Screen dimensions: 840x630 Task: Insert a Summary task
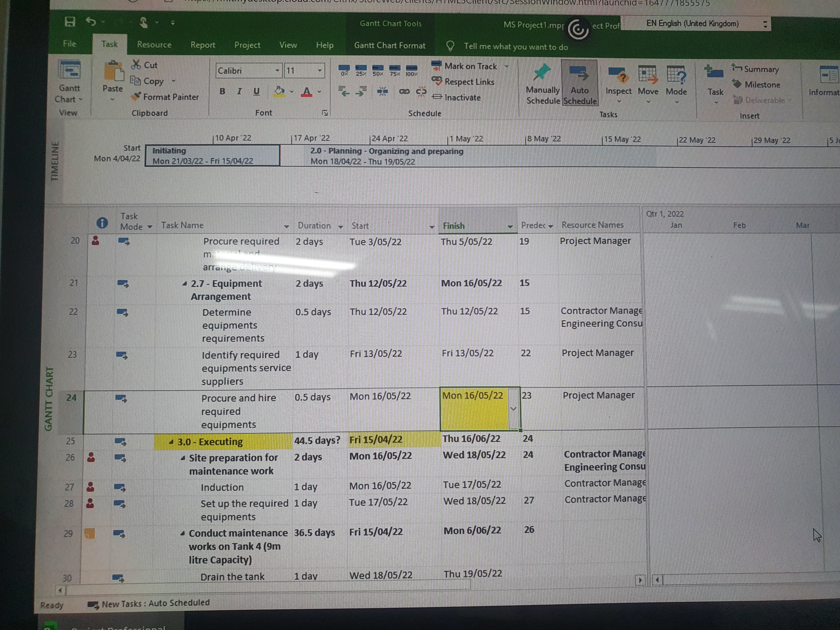(x=755, y=69)
